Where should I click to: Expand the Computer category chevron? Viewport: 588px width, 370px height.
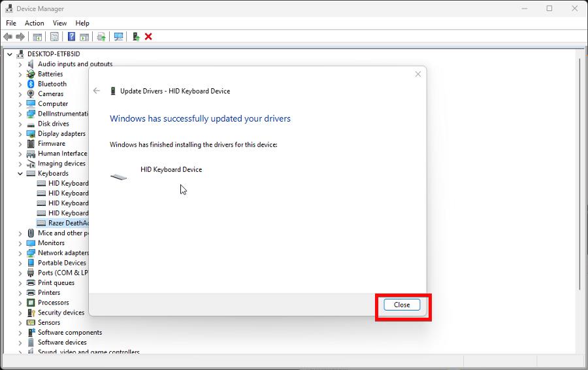click(20, 104)
